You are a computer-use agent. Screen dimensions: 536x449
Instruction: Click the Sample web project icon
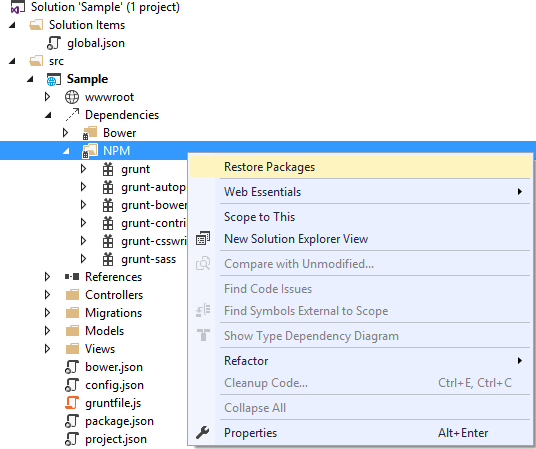54,79
